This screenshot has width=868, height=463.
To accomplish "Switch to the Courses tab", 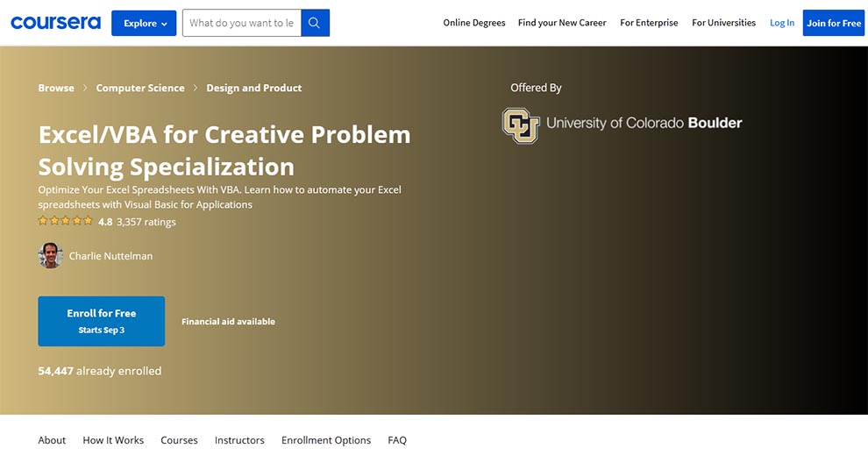I will 179,440.
